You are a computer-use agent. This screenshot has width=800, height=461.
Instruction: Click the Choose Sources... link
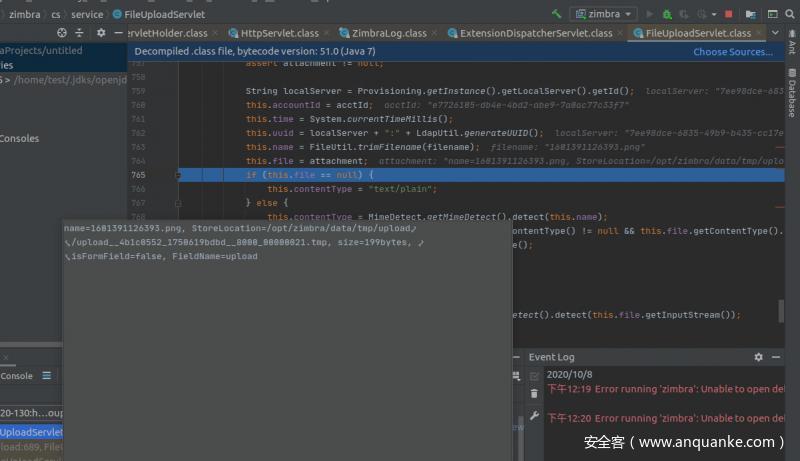(733, 52)
